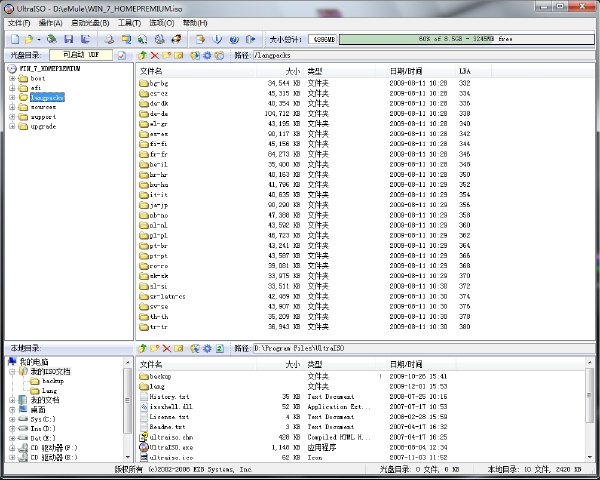Viewport: 600px width, 480px height.
Task: Click New Folder icon in disc toolbar
Action: click(166, 56)
